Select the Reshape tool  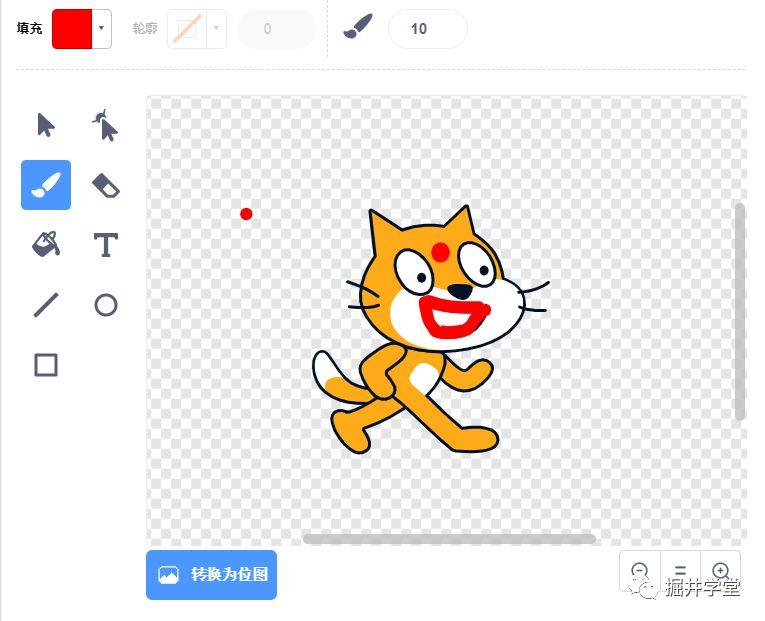click(105, 125)
